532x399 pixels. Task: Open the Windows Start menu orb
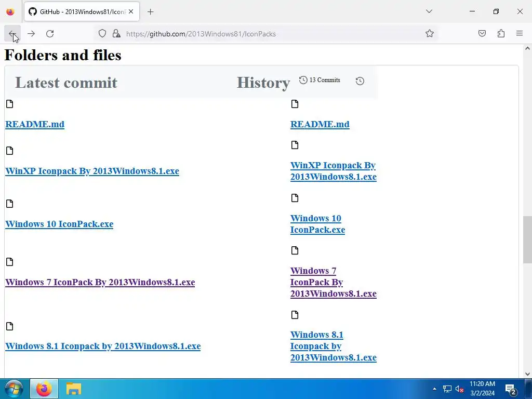14,389
